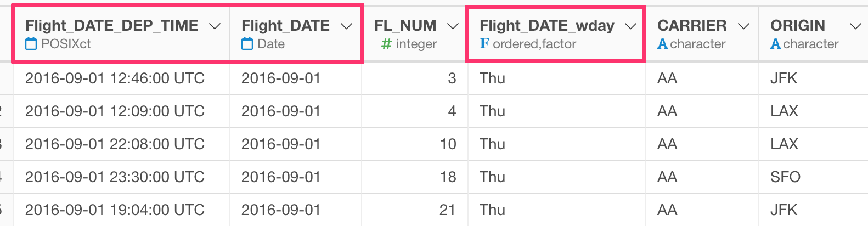
Task: Select the cell 2016-09-01 22:08:00 UTC
Action: click(x=122, y=144)
